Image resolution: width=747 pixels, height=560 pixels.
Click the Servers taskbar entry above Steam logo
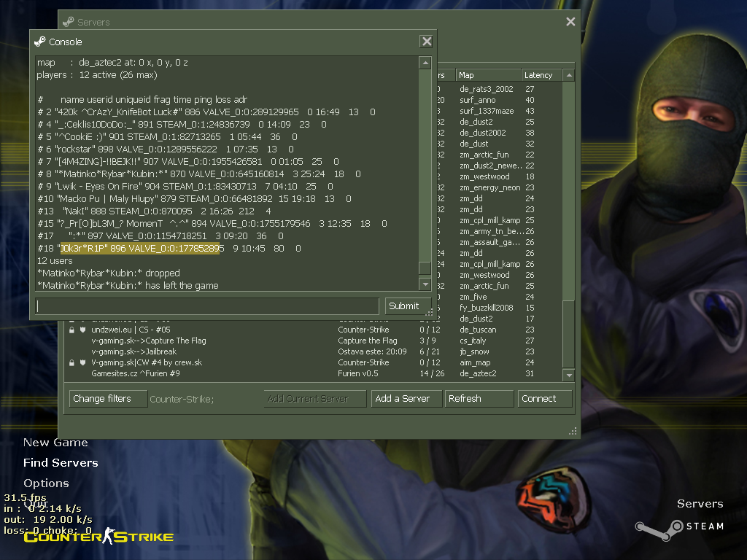pos(700,504)
